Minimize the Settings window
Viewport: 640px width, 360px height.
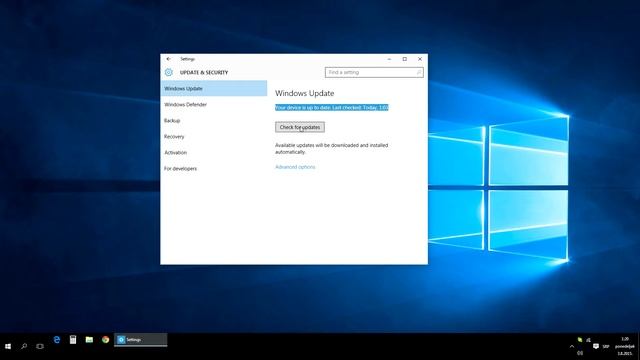389,59
